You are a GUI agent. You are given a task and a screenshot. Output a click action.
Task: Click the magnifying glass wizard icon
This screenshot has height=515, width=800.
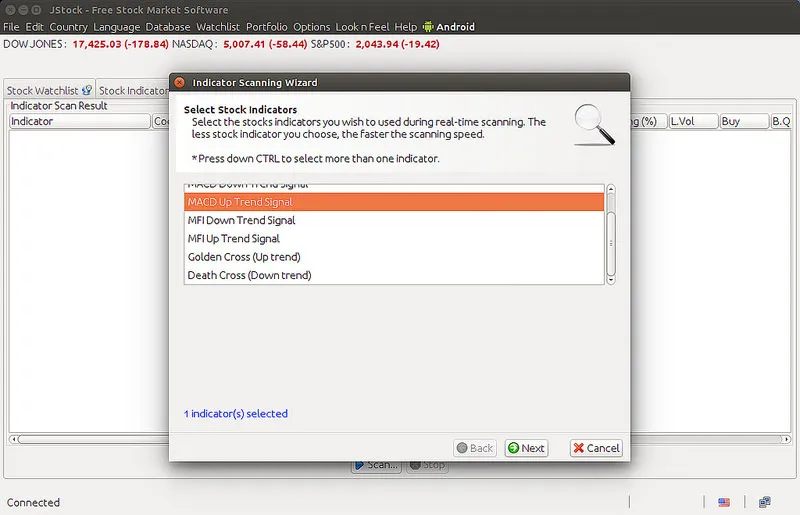594,125
